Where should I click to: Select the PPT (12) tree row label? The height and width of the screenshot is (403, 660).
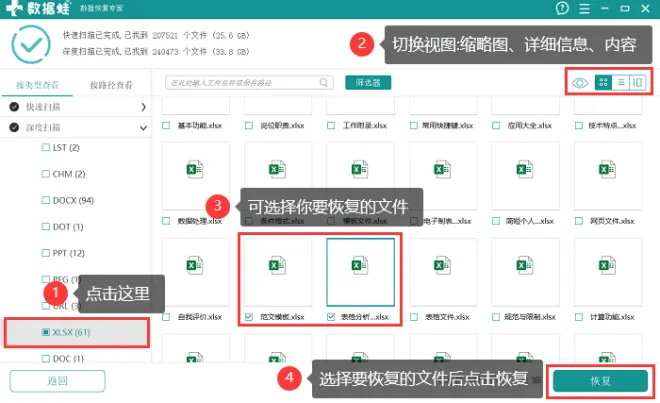pyautogui.click(x=69, y=253)
